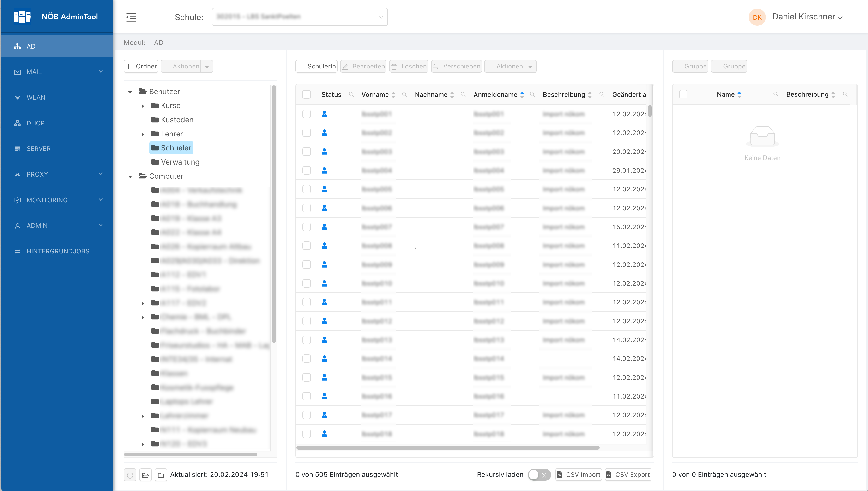Tick checkbox of the 15.02.2024 row
This screenshot has height=491, width=868.
tap(306, 227)
